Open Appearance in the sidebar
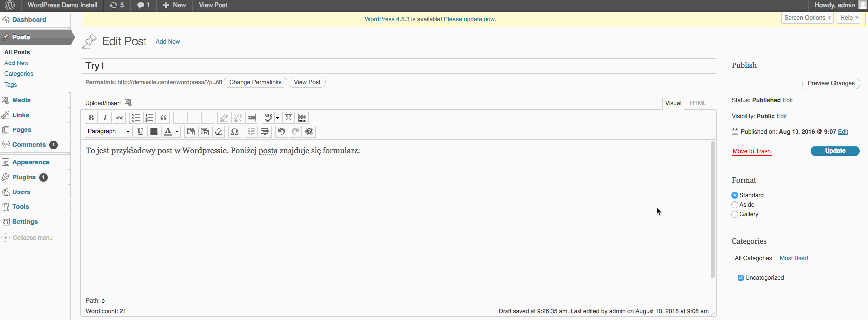Screen dimensions: 868x320 click(31, 162)
